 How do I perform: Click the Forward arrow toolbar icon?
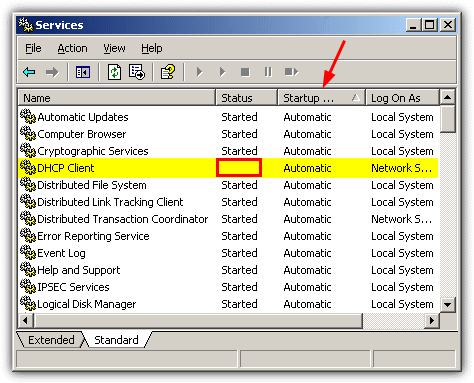(x=52, y=72)
